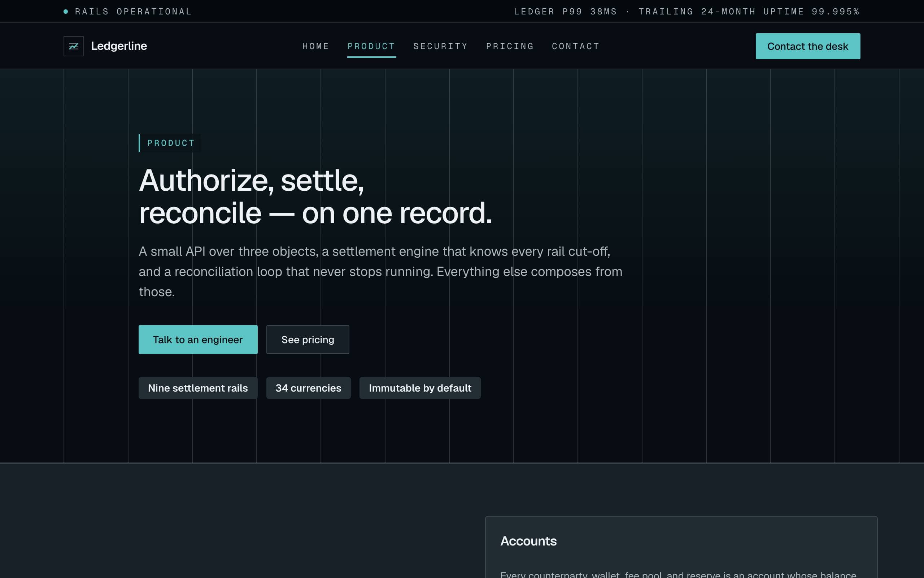Click the Ledgerline logo icon
924x578 pixels.
(73, 46)
